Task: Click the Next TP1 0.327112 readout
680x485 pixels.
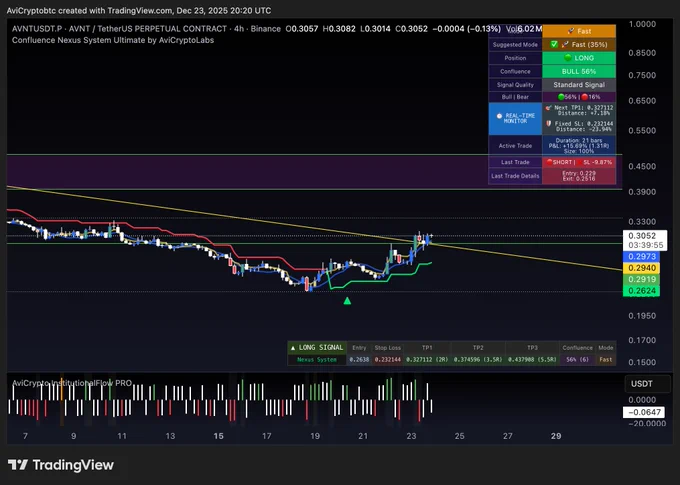Action: [x=579, y=110]
